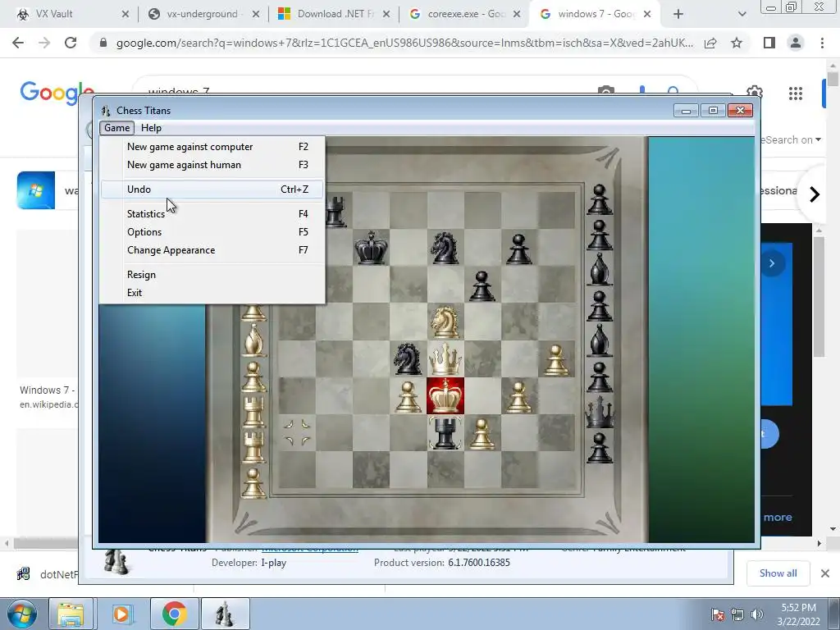Click the blue chevron in image preview
This screenshot has width=840, height=630.
point(771,263)
